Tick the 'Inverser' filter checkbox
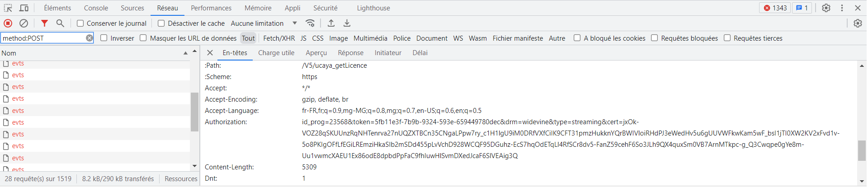Image resolution: width=868 pixels, height=187 pixels. [x=104, y=38]
